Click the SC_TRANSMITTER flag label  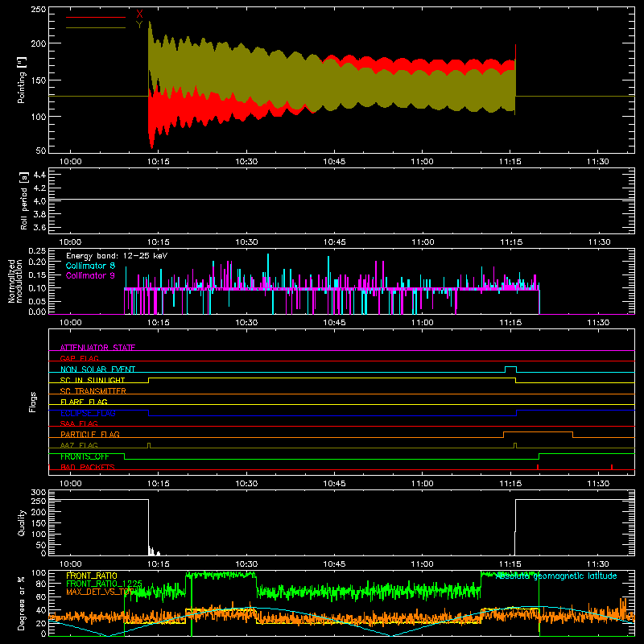93,391
